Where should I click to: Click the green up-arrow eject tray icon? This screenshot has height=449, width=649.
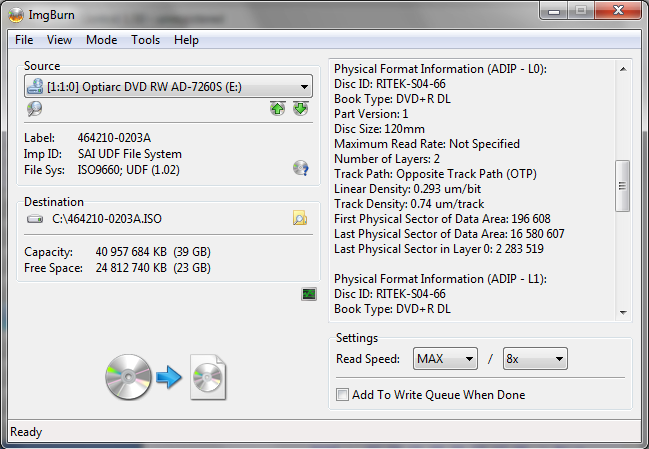coord(277,109)
